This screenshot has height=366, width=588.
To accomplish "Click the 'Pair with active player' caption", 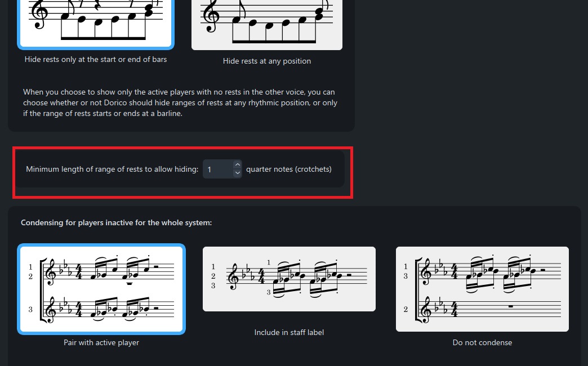I will coord(101,342).
